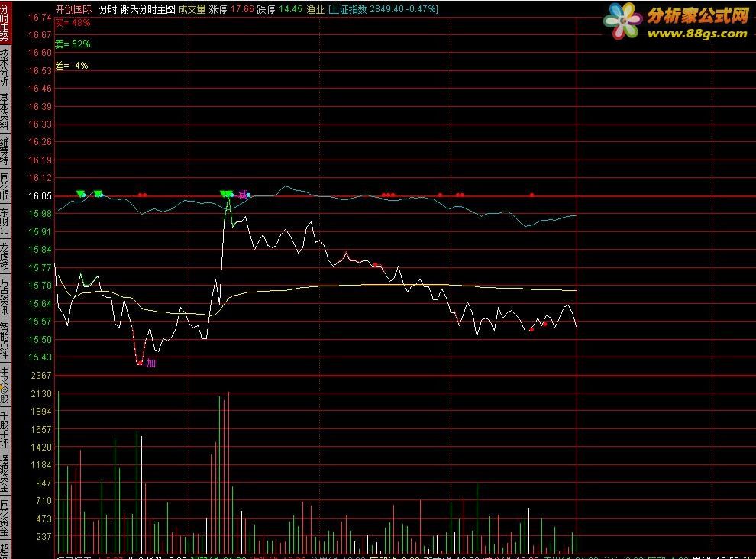Viewport: 756px width, 559px height.
Task: Click the 分时 label in the chart header
Action: pyautogui.click(x=108, y=9)
